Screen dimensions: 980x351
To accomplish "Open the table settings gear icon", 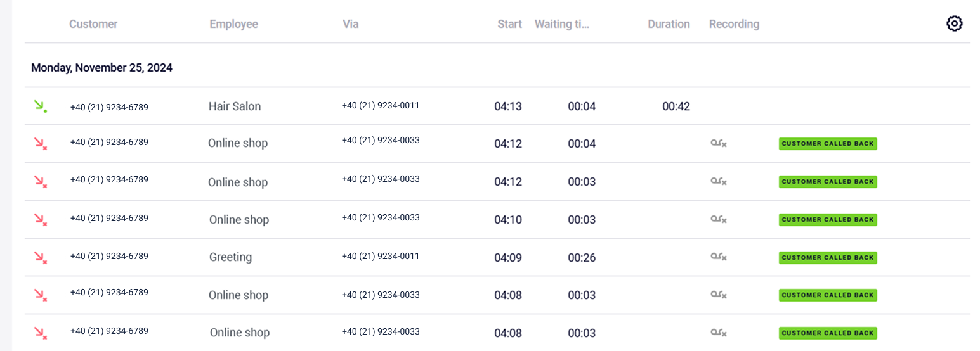I will coord(954,24).
